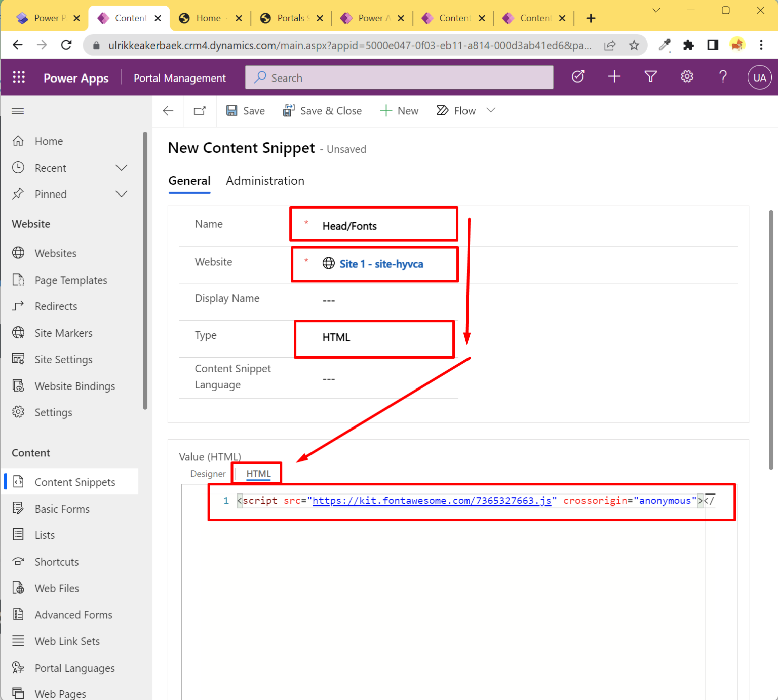Click the form's vertical scrollbar
This screenshot has height=700, width=778.
[x=771, y=340]
